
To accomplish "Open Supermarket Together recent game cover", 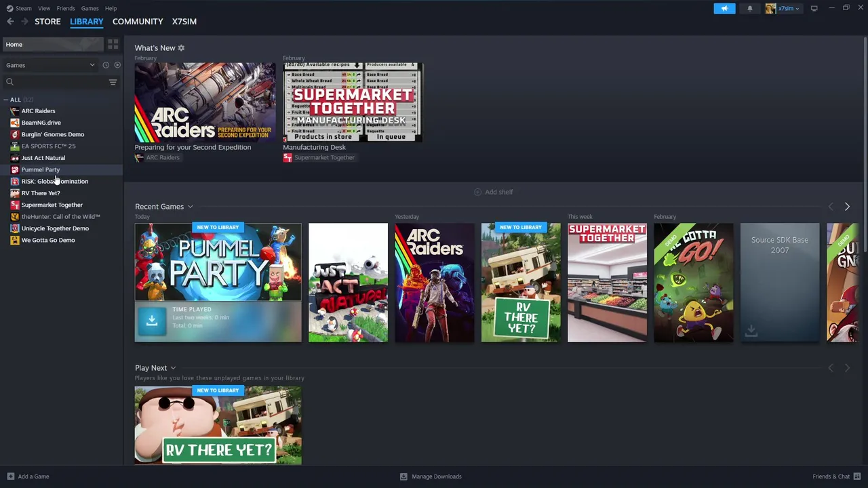I will click(607, 283).
